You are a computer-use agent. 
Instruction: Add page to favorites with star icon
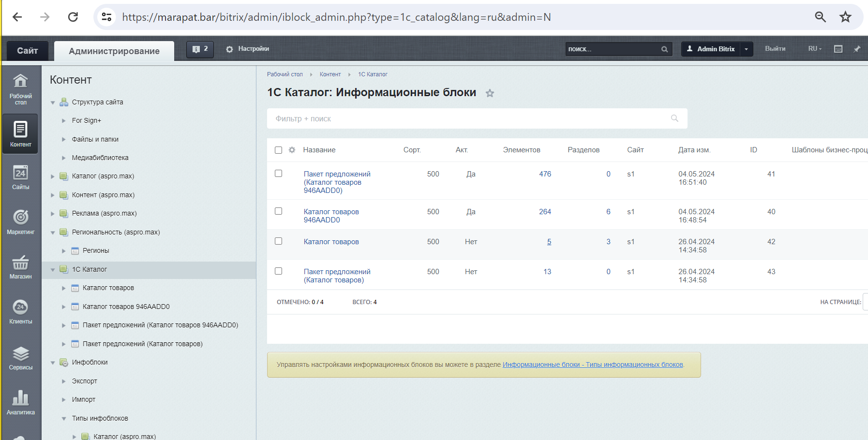(490, 93)
